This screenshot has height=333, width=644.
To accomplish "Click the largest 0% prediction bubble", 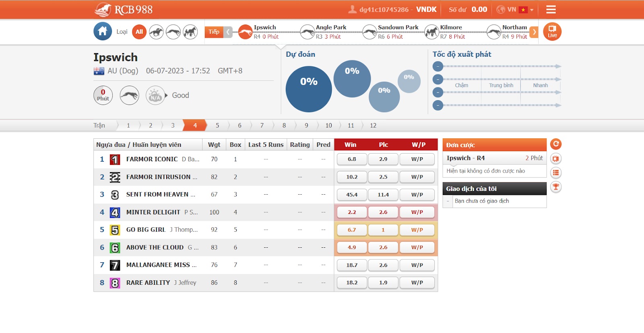I will click(x=309, y=89).
